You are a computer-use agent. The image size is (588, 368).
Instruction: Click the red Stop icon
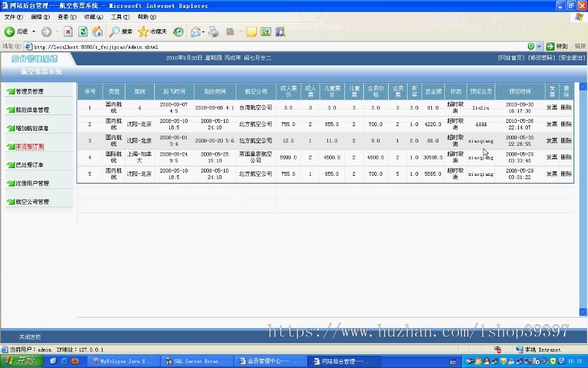tap(68, 32)
